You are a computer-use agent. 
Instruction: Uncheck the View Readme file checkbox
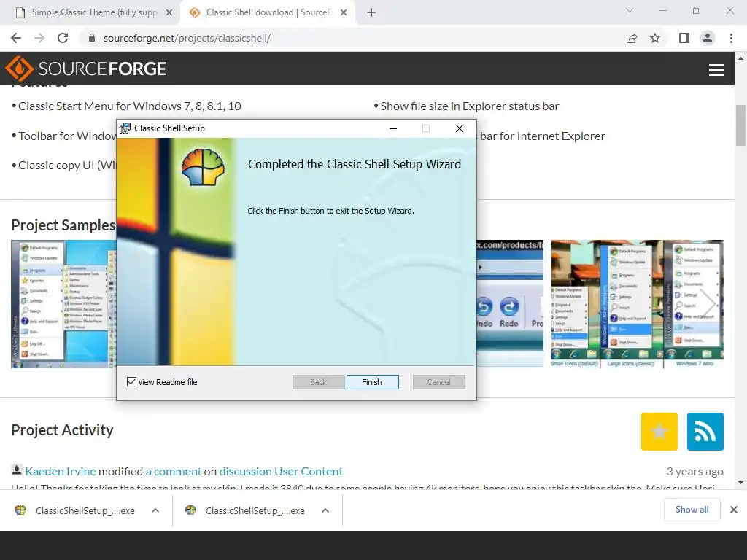point(131,382)
